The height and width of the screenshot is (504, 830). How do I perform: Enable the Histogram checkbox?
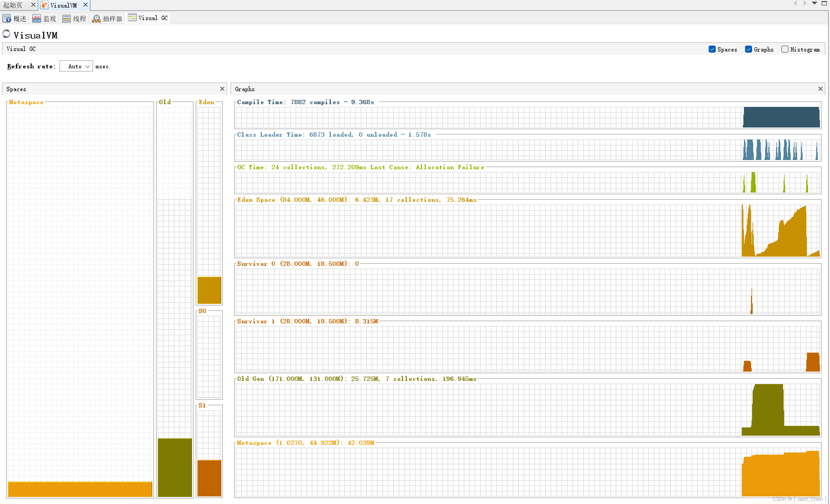tap(785, 49)
